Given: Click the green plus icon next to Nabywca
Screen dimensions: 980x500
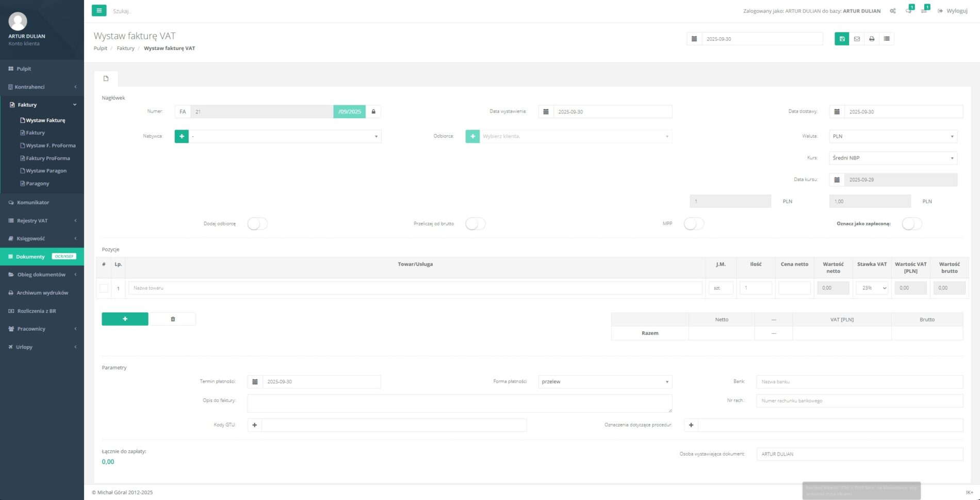Looking at the screenshot, I should (182, 136).
